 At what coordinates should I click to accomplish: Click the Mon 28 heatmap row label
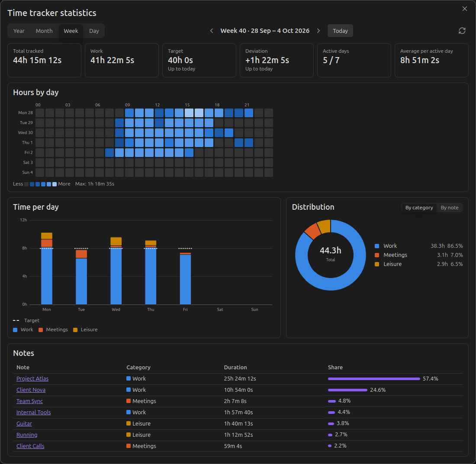(26, 113)
